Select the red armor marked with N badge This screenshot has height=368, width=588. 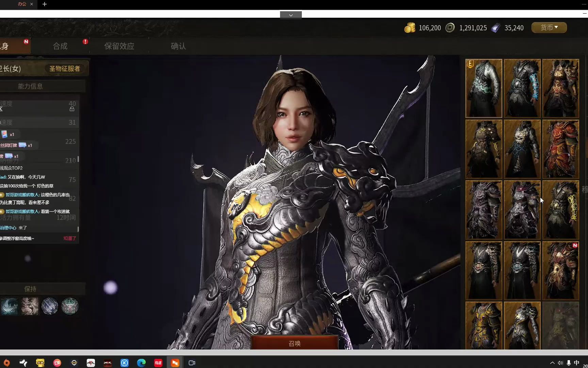(560, 271)
